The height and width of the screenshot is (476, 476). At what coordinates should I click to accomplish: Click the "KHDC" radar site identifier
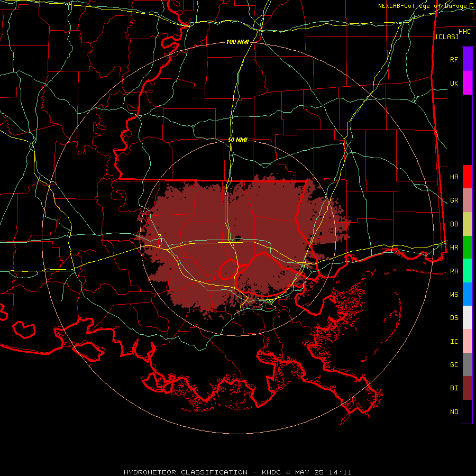[272, 472]
